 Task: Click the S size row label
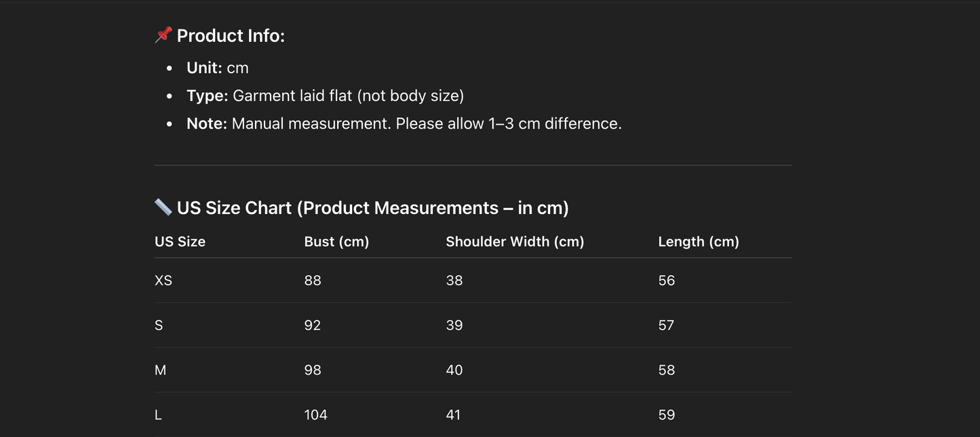coord(159,325)
